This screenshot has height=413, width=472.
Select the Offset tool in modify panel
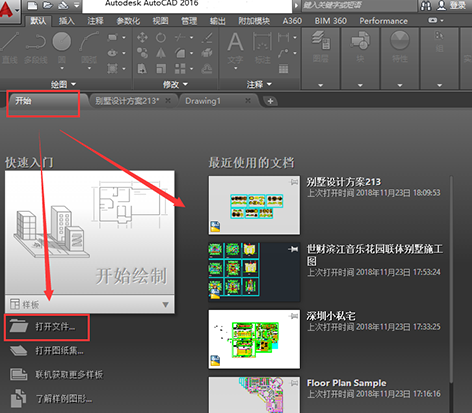pyautogui.click(x=207, y=69)
